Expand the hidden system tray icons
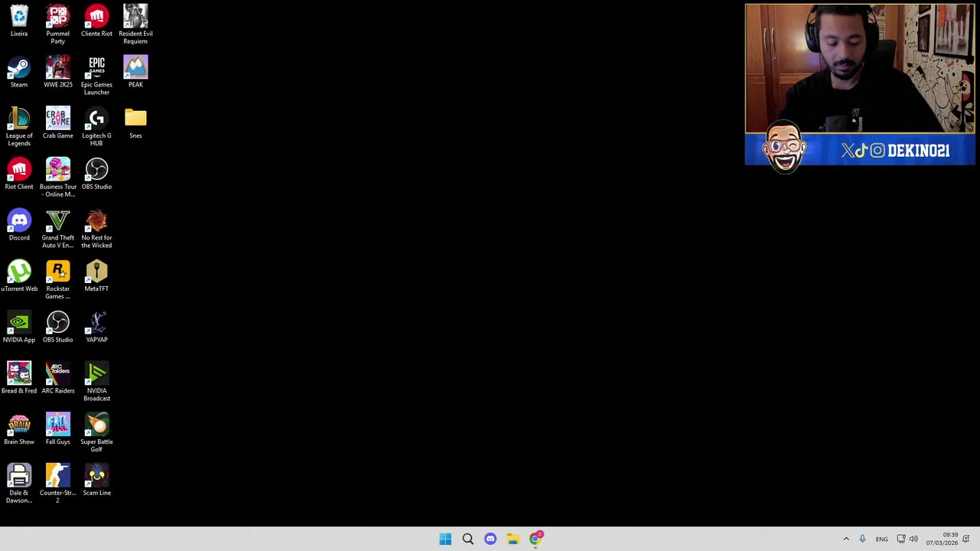 (846, 539)
